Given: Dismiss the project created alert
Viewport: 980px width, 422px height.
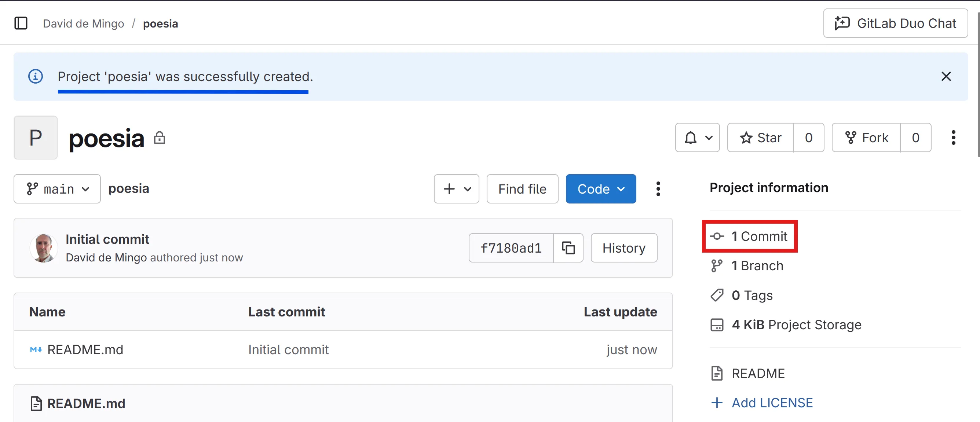Looking at the screenshot, I should pyautogui.click(x=946, y=76).
